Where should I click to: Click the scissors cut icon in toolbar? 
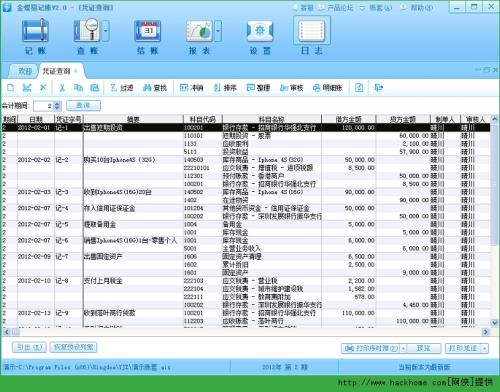click(62, 88)
